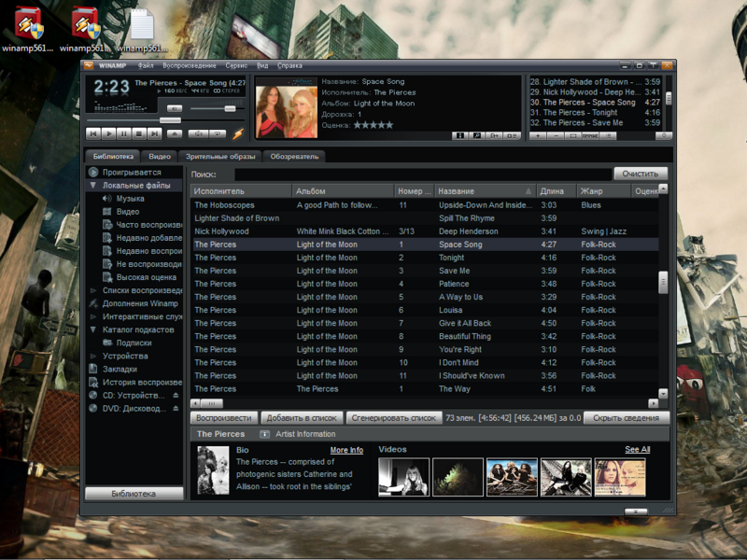Click the Space Song album art thumbnail
The image size is (747, 560).
point(287,108)
